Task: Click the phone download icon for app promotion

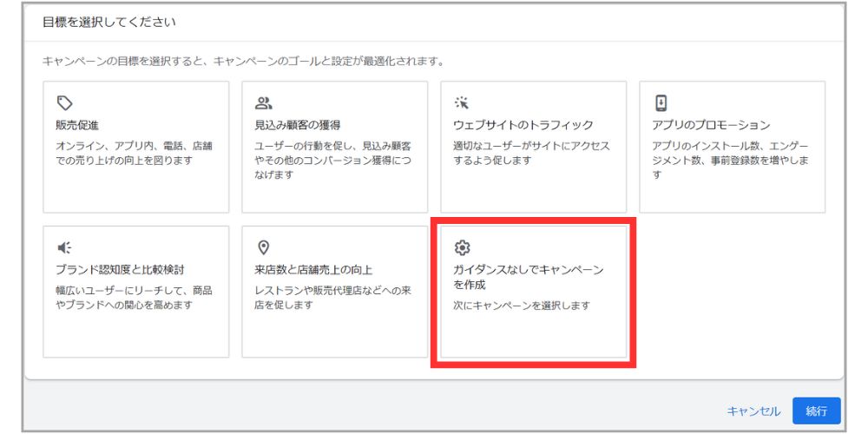Action: [661, 103]
